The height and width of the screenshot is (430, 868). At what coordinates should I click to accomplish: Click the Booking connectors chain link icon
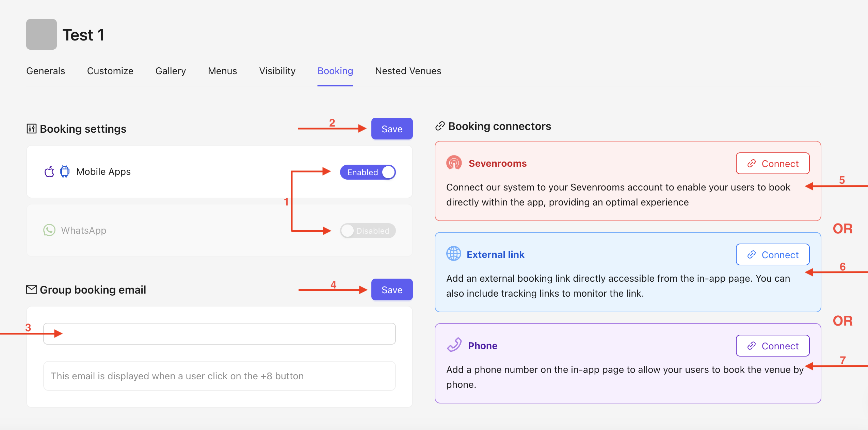[x=440, y=126]
